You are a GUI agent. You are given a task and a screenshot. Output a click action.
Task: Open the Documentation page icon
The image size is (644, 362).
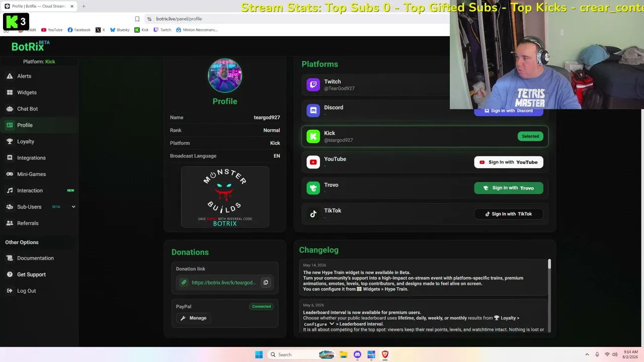10,258
